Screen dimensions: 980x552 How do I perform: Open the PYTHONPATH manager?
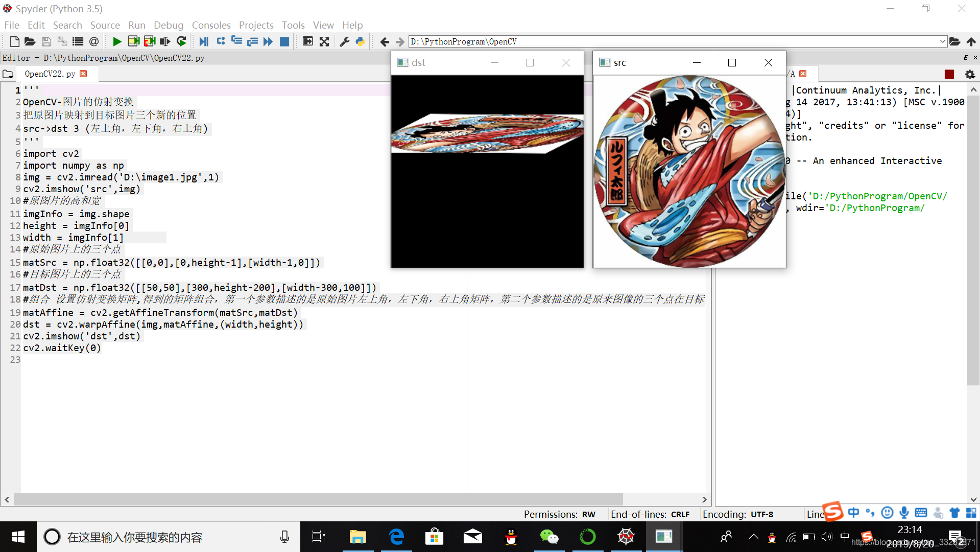[x=361, y=41]
